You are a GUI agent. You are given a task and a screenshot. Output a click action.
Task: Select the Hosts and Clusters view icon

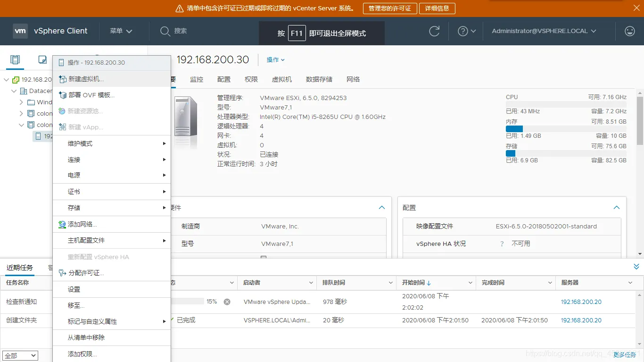(15, 59)
